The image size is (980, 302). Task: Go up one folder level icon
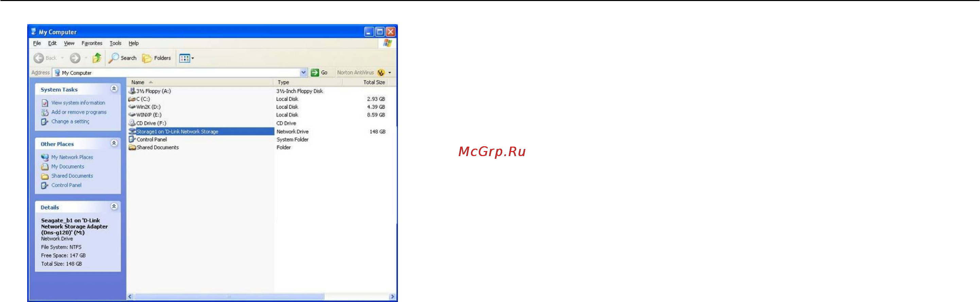[x=97, y=58]
